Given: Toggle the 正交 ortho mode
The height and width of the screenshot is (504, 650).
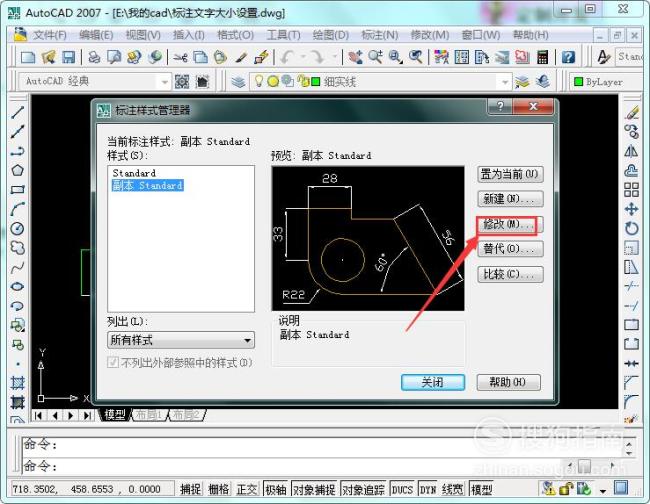Looking at the screenshot, I should pos(247,489).
